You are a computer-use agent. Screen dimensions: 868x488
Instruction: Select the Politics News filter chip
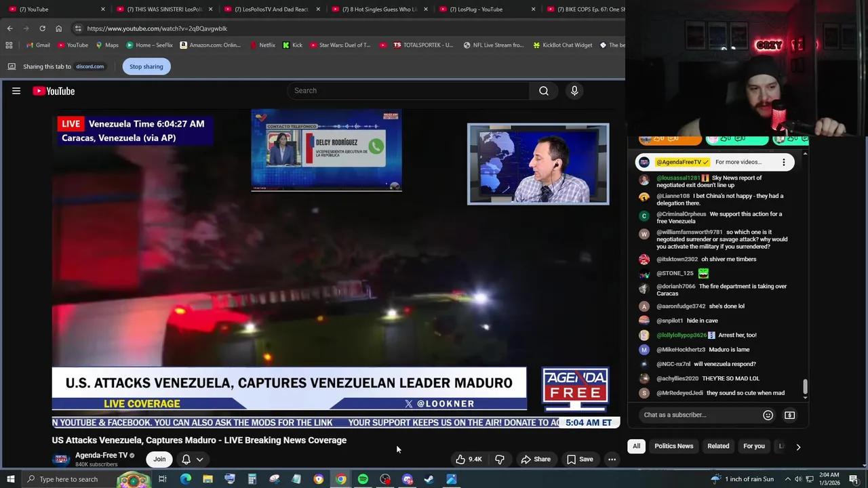[673, 446]
